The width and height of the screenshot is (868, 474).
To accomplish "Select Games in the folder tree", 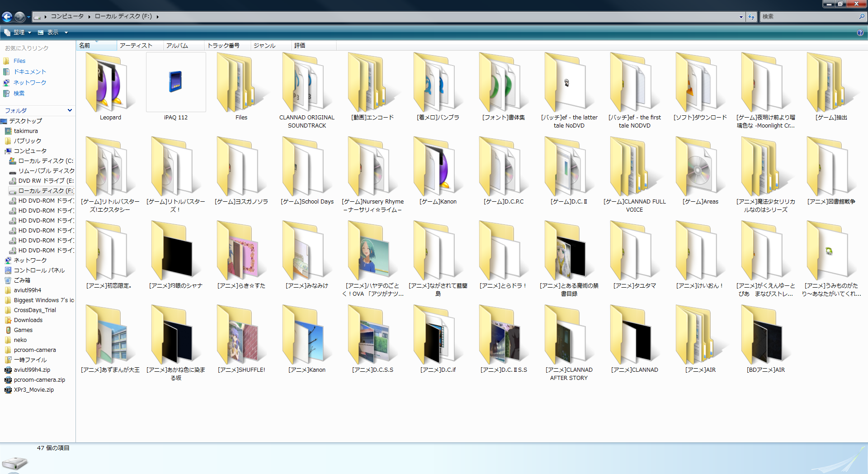I will tap(23, 330).
